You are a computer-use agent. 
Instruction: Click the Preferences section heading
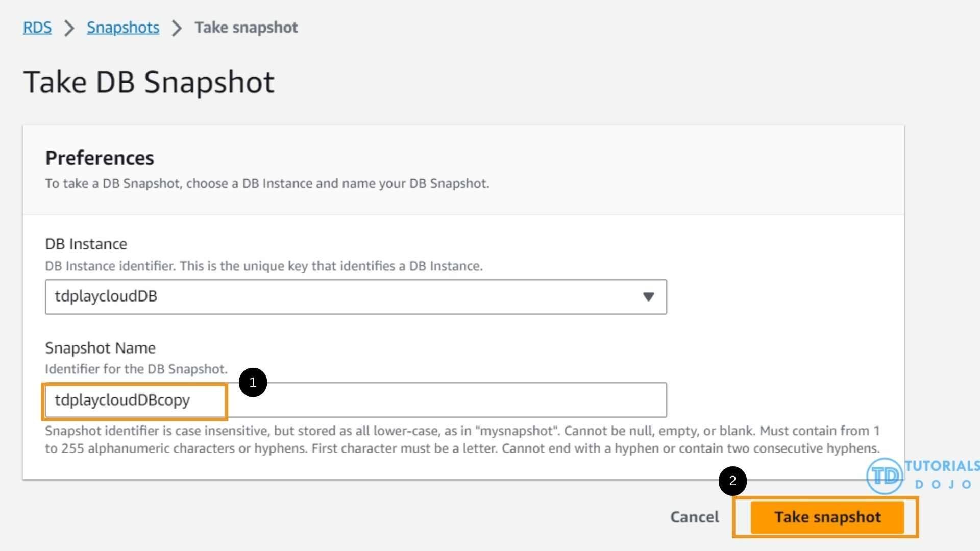(x=100, y=158)
